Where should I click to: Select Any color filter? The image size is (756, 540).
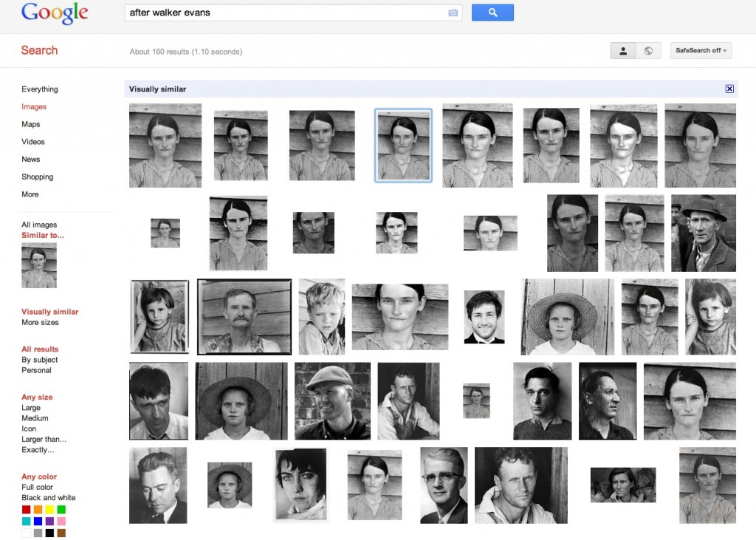click(x=39, y=476)
